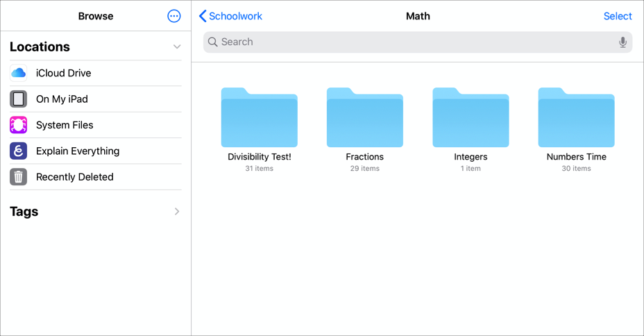This screenshot has width=644, height=336.
Task: Tap the 1 item count label
Action: tap(471, 169)
